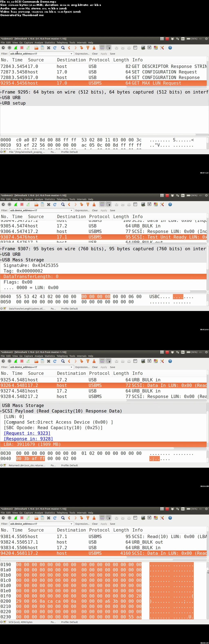In the packet 9420 window, click the capture filters icon
This screenshot has width=209, height=644.
coord(143,518)
